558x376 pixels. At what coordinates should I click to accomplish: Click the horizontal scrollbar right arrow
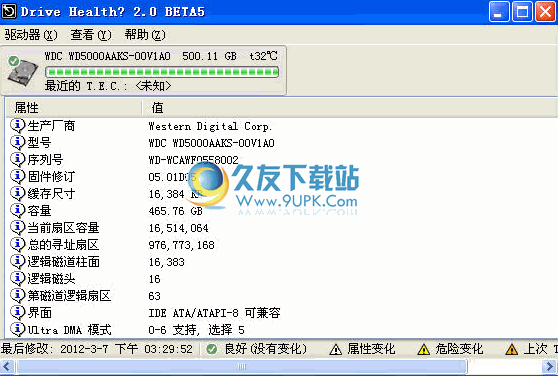pos(550,366)
